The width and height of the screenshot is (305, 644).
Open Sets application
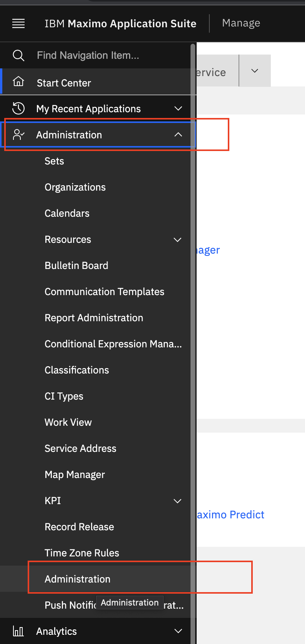click(54, 161)
